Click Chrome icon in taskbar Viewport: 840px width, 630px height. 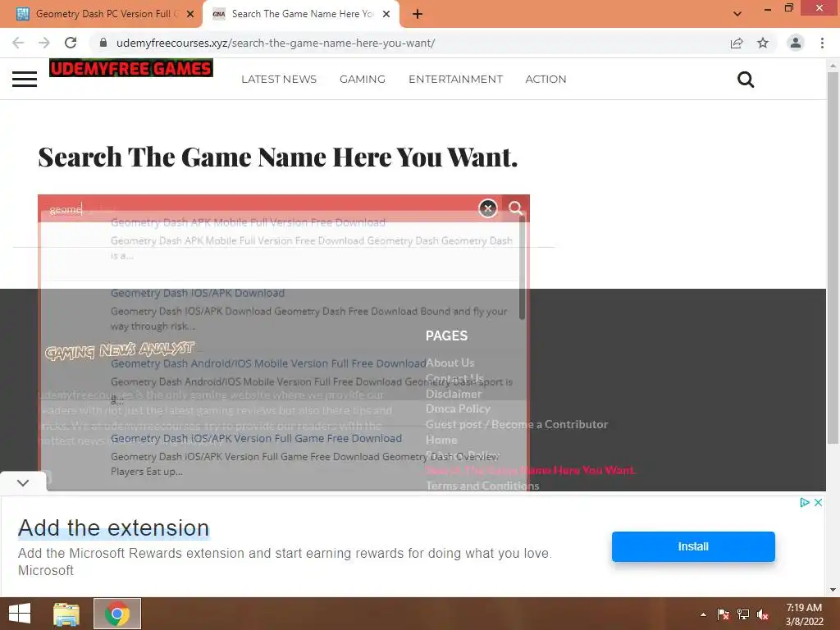point(117,614)
